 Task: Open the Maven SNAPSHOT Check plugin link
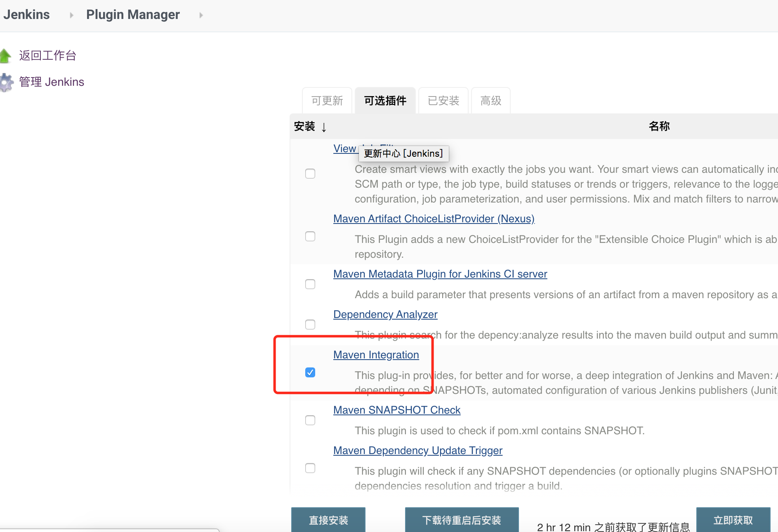[x=397, y=410]
